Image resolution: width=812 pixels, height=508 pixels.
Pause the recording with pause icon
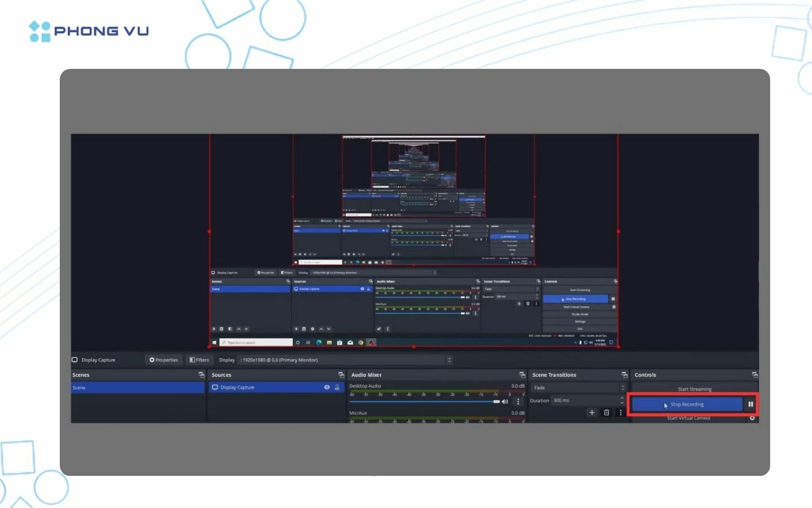click(x=751, y=404)
